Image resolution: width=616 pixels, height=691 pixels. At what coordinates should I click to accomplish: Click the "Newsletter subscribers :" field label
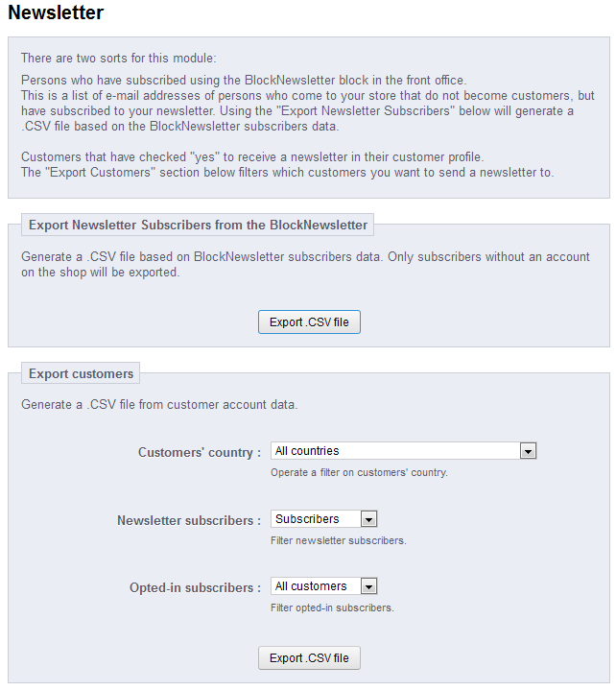[188, 521]
